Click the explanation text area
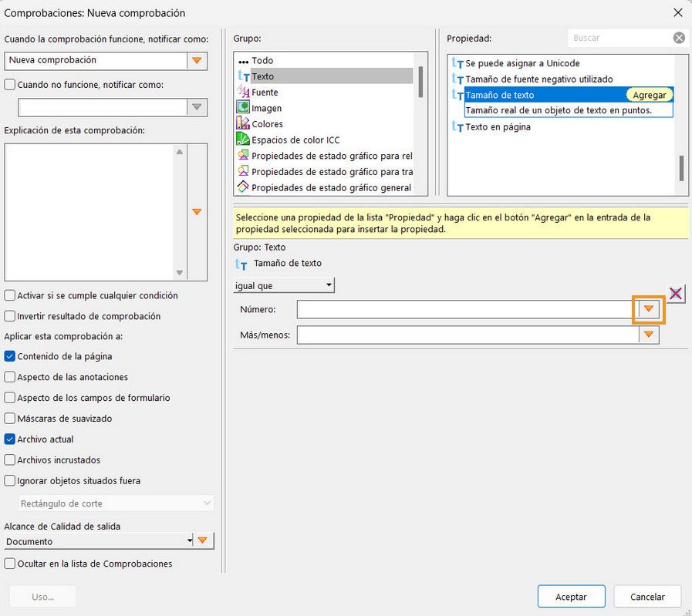Viewport: 692px width, 616px height. click(89, 212)
